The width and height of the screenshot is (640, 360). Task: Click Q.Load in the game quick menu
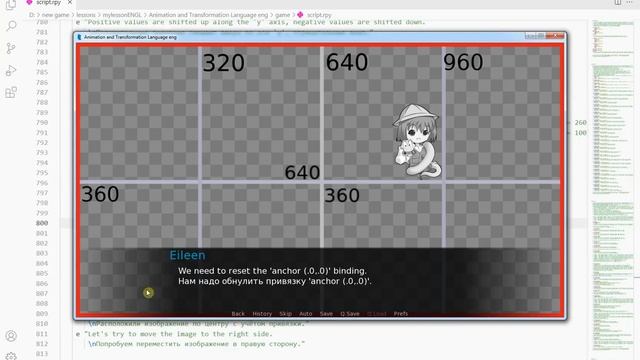click(x=376, y=313)
